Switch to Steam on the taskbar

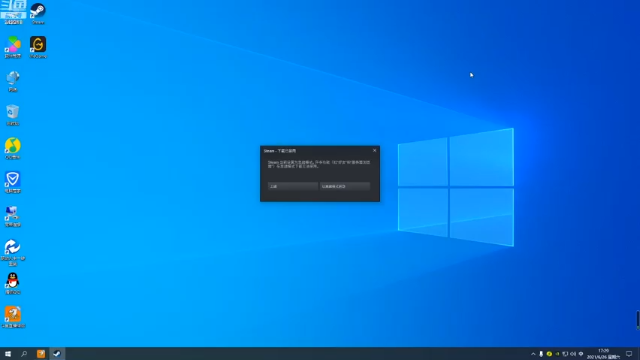point(57,354)
